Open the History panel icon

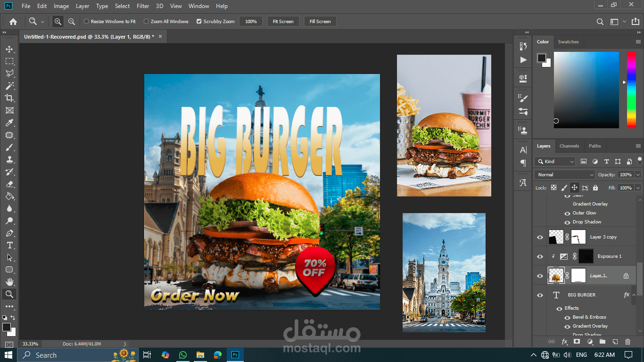(523, 46)
